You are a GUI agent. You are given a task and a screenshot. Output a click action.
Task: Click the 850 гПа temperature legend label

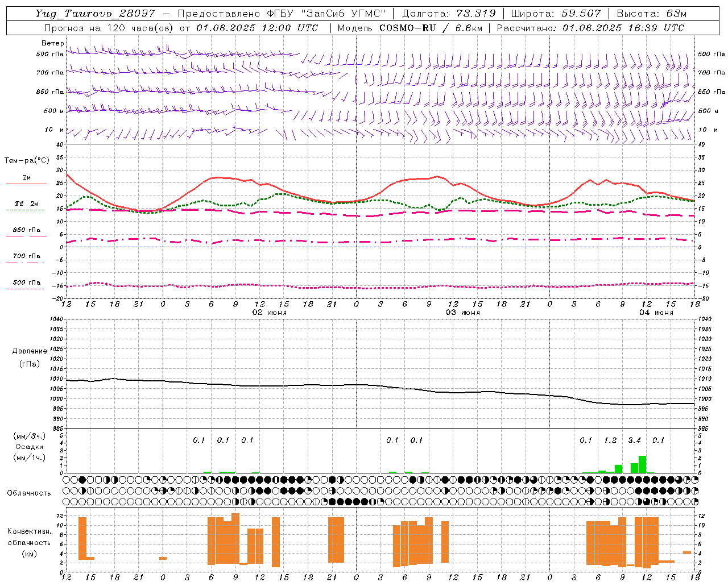coord(26,230)
